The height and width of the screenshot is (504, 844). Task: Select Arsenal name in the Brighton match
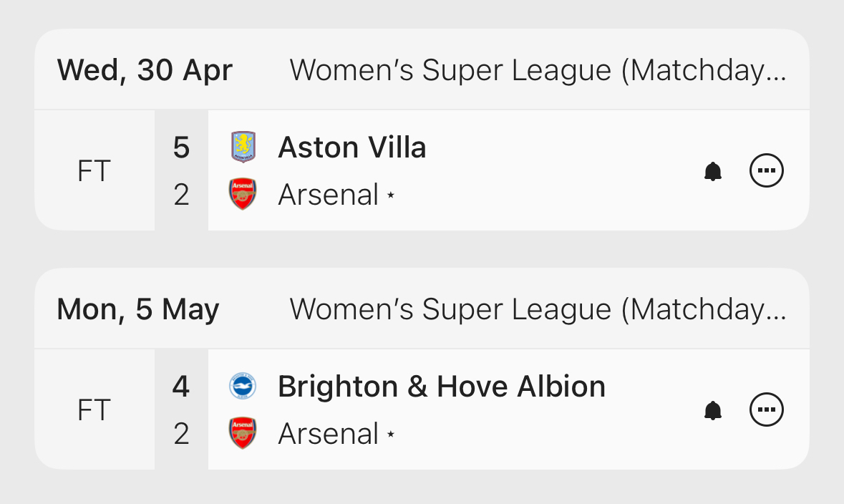328,434
